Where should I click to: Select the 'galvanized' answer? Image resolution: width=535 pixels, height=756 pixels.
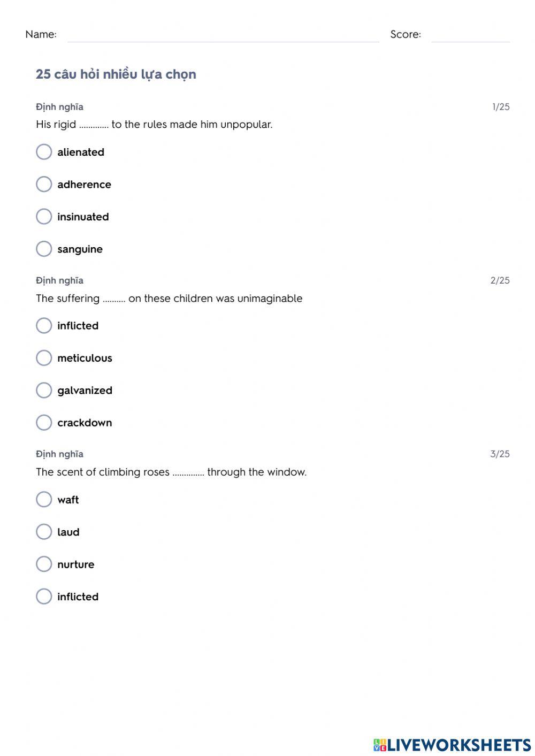[44, 390]
